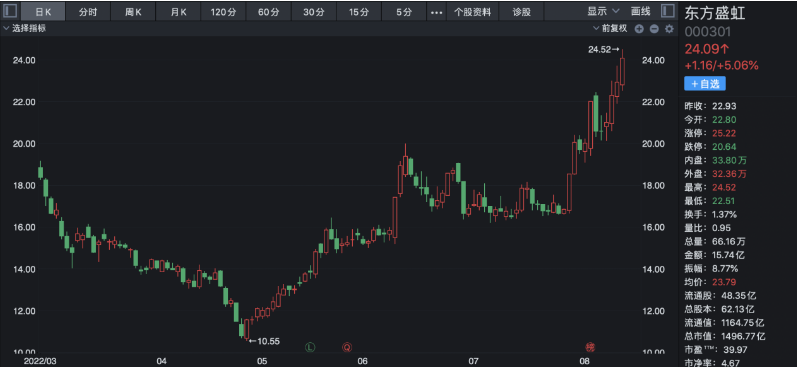Click the change value +1.16/+5.06%
This screenshot has width=797, height=367.
tap(721, 66)
